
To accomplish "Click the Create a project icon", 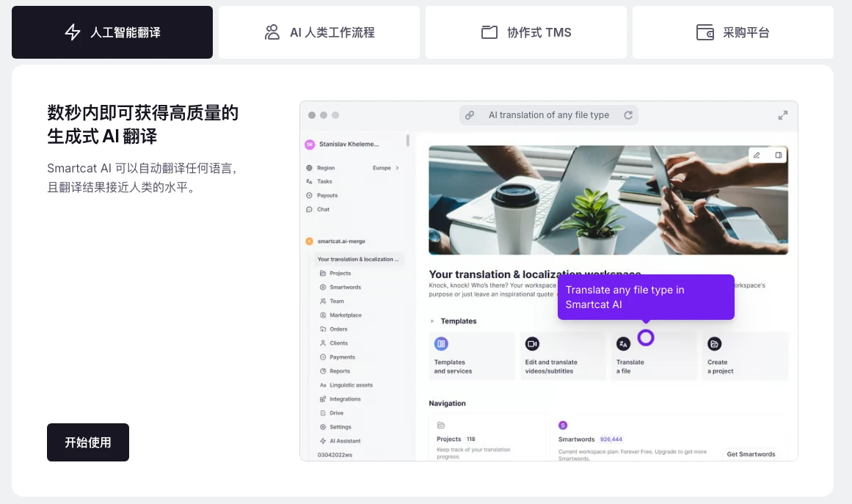I will (715, 344).
